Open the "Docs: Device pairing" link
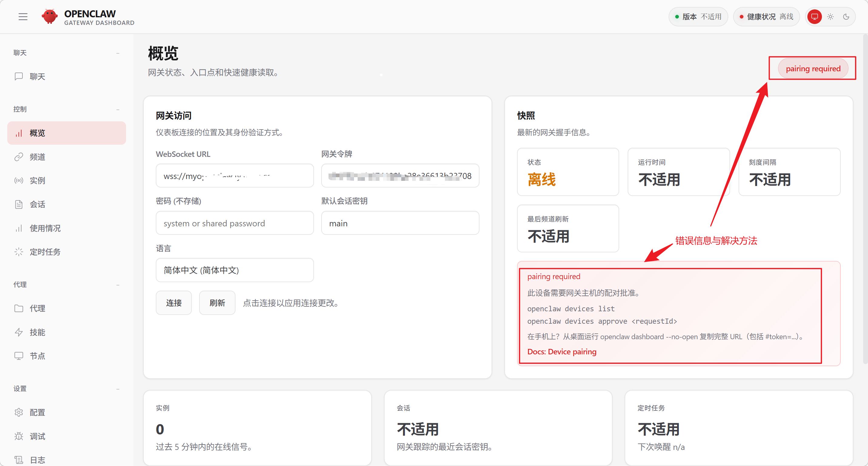Viewport: 868px width, 466px height. pos(562,352)
